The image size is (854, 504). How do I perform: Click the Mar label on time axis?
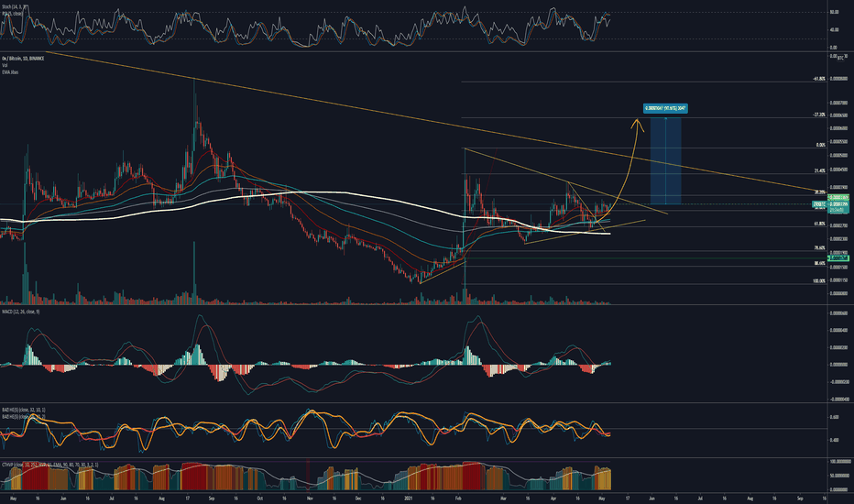[x=503, y=498]
